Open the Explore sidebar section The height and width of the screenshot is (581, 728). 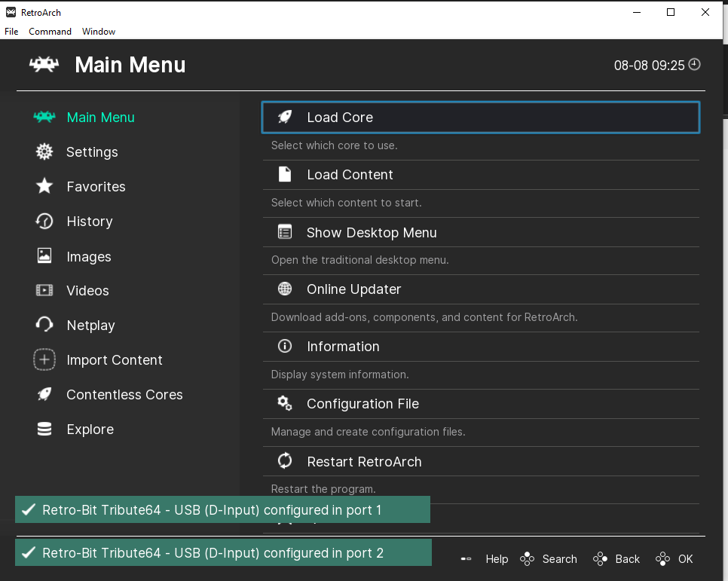pyautogui.click(x=90, y=429)
